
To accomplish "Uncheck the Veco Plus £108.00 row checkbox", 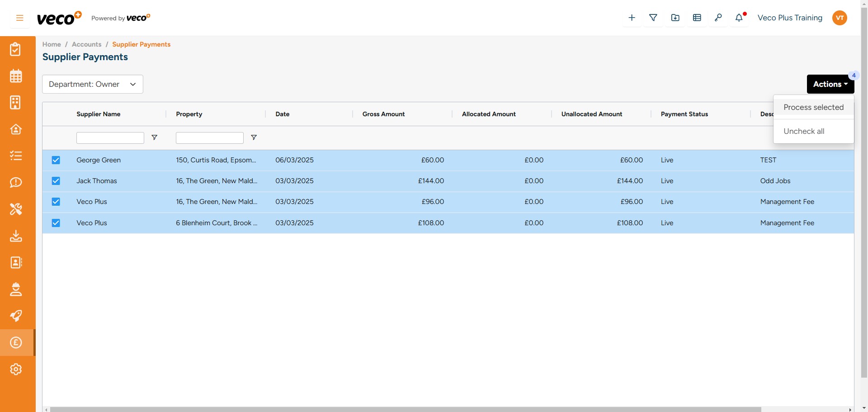I will pyautogui.click(x=56, y=223).
